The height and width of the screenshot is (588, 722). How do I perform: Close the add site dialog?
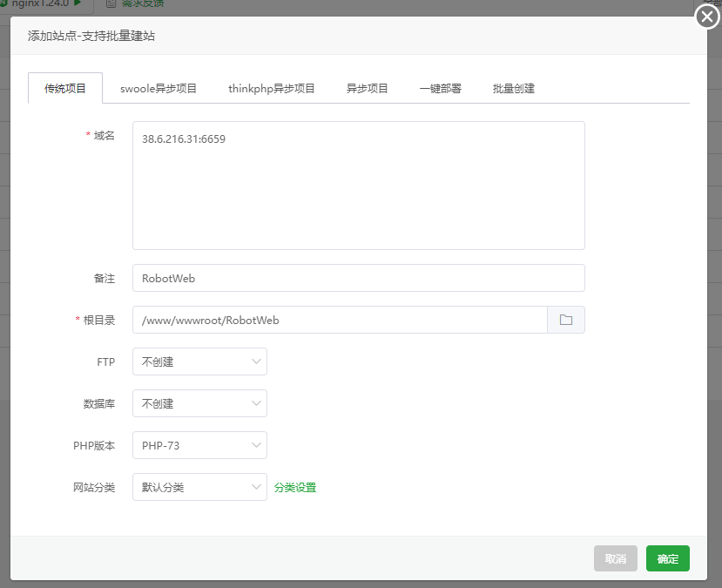tap(705, 16)
